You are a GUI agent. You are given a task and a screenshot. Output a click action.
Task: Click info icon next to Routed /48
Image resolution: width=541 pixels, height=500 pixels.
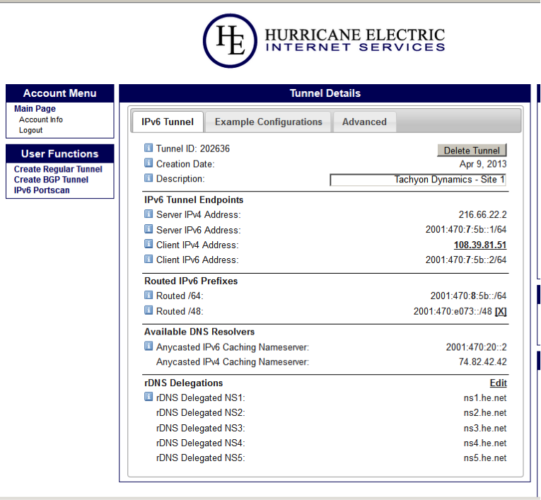click(x=148, y=310)
